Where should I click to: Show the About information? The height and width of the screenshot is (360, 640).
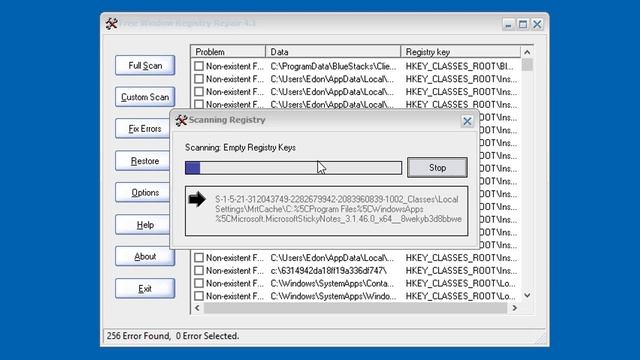tap(145, 256)
